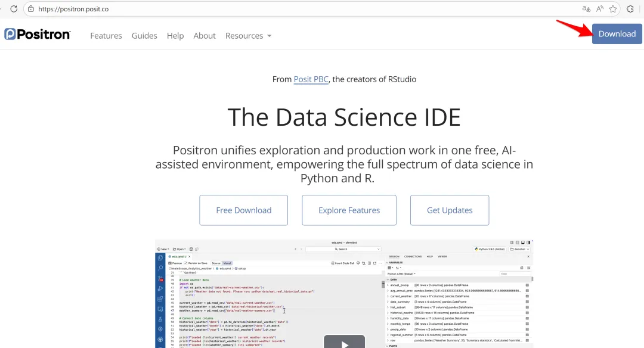Click the Search box in the demo title bar
Screen dimensions: 644x348
click(x=343, y=249)
